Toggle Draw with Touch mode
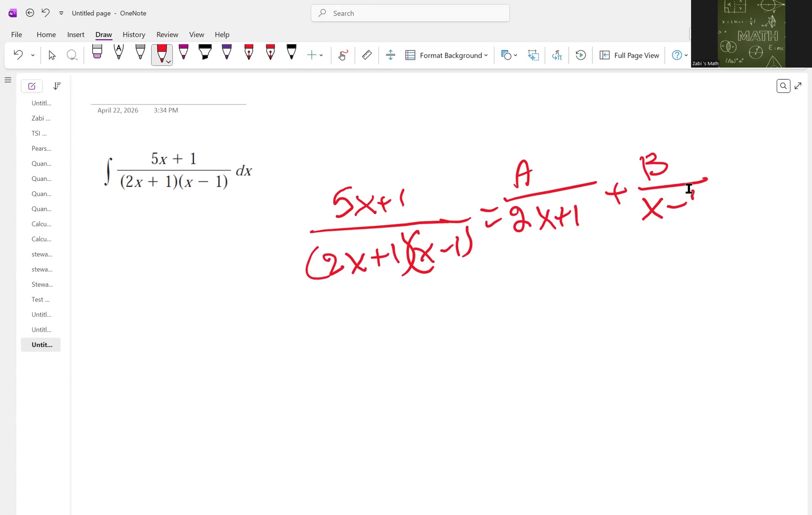The width and height of the screenshot is (812, 515). point(343,55)
